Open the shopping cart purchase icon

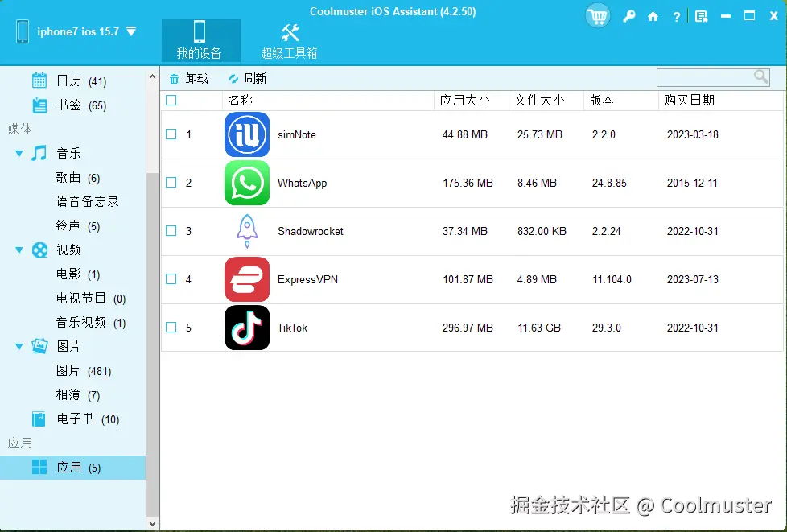[597, 15]
